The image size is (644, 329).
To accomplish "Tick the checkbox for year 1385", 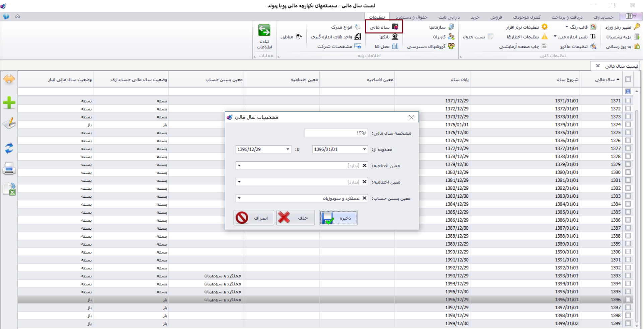I will pos(628,212).
